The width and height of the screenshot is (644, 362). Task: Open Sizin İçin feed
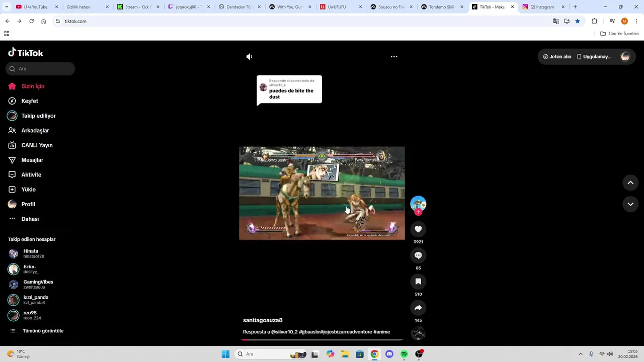(33, 86)
